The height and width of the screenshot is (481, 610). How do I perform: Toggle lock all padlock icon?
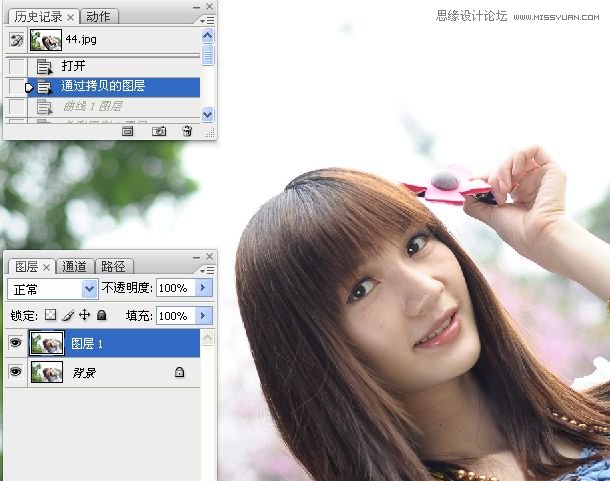coord(102,315)
